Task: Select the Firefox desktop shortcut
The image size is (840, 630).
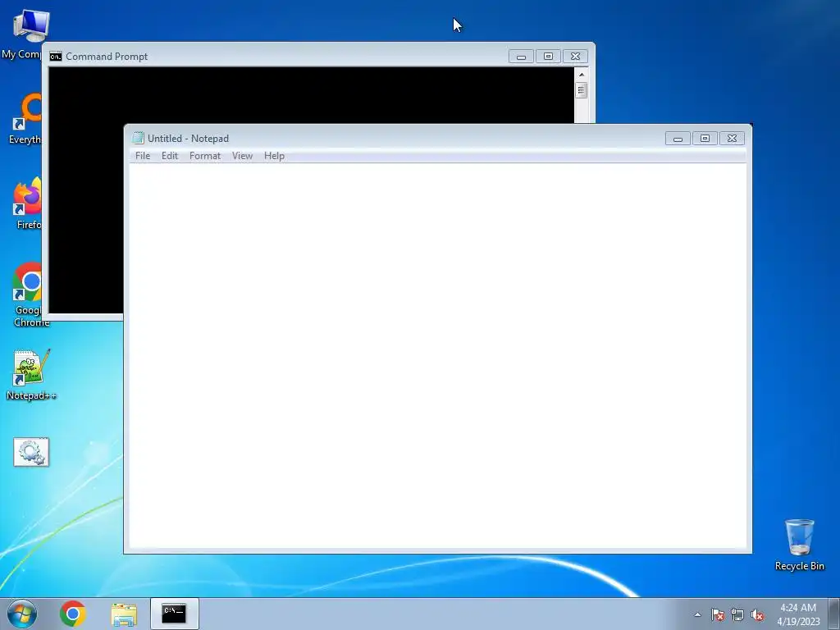Action: click(27, 203)
